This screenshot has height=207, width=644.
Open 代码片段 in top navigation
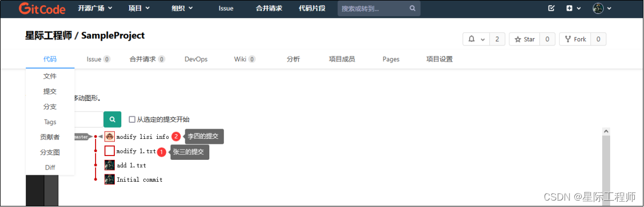click(x=312, y=9)
